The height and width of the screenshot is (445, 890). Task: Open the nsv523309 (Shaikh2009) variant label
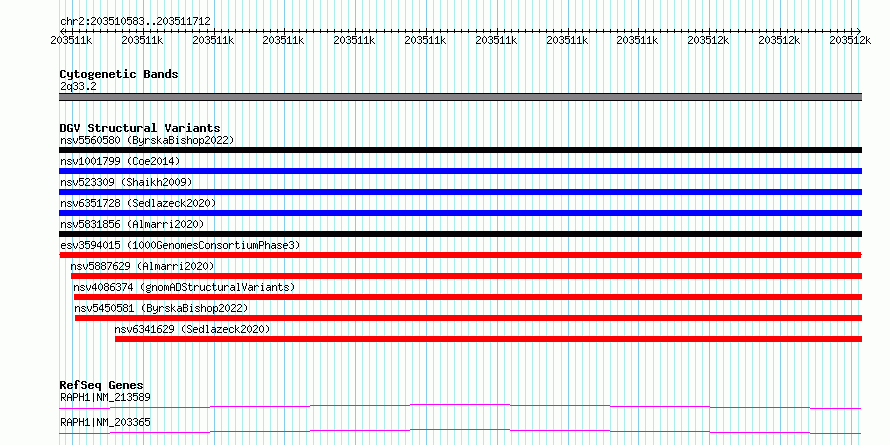(126, 182)
